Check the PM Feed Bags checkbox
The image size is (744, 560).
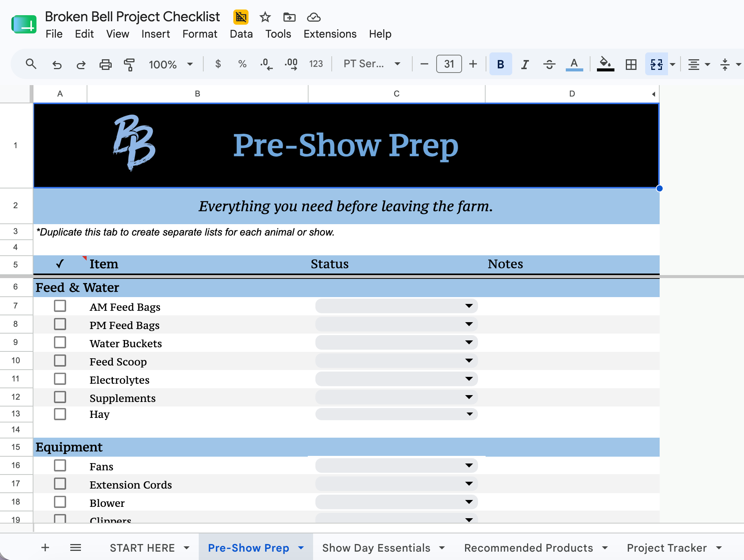(x=60, y=324)
